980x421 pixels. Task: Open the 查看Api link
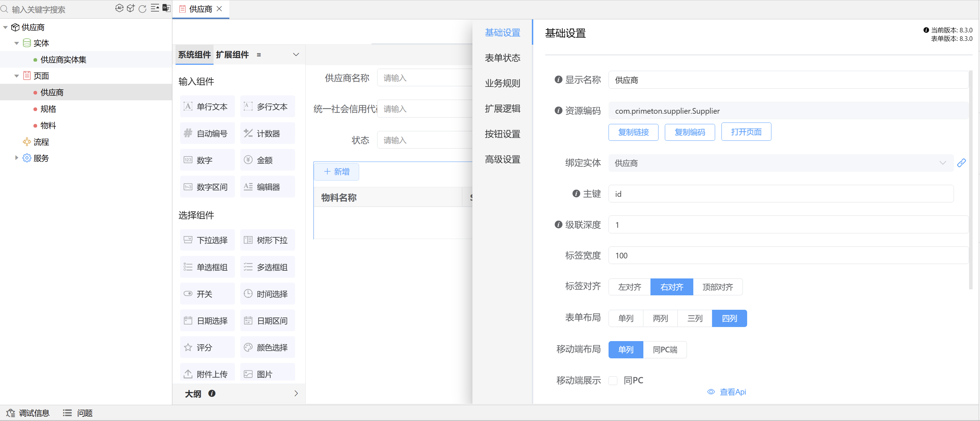pos(732,392)
